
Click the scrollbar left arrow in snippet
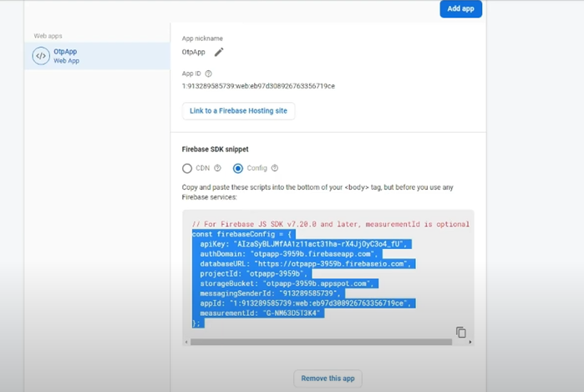(187, 342)
